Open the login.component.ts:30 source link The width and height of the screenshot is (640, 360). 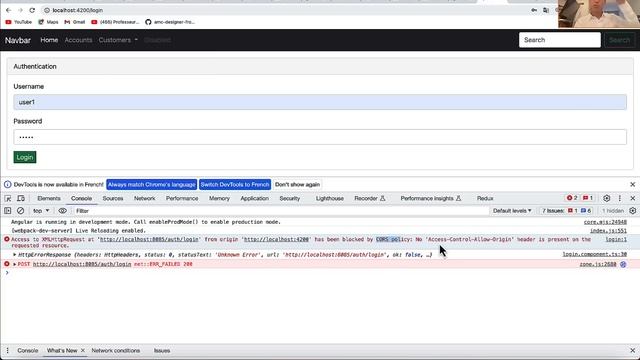[594, 254]
